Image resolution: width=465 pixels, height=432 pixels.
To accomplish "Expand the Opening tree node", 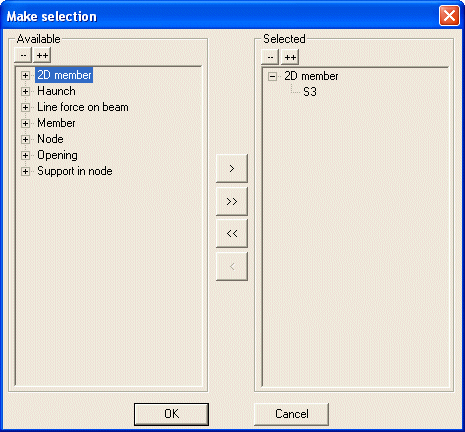I will click(x=25, y=155).
